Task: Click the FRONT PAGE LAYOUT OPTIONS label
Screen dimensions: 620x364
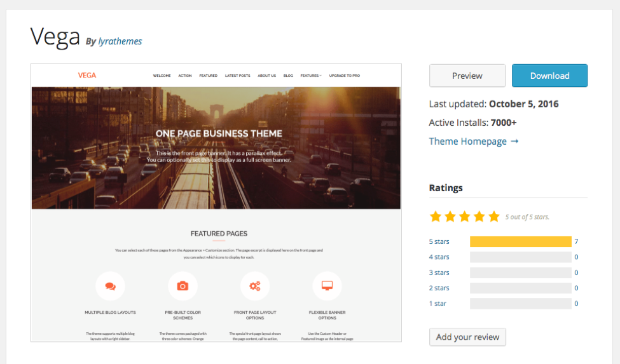Action: (255, 315)
